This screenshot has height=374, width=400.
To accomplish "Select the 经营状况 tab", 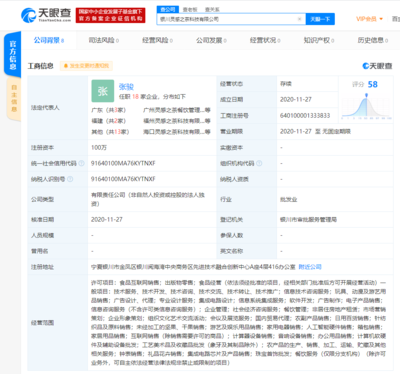I will (265, 40).
